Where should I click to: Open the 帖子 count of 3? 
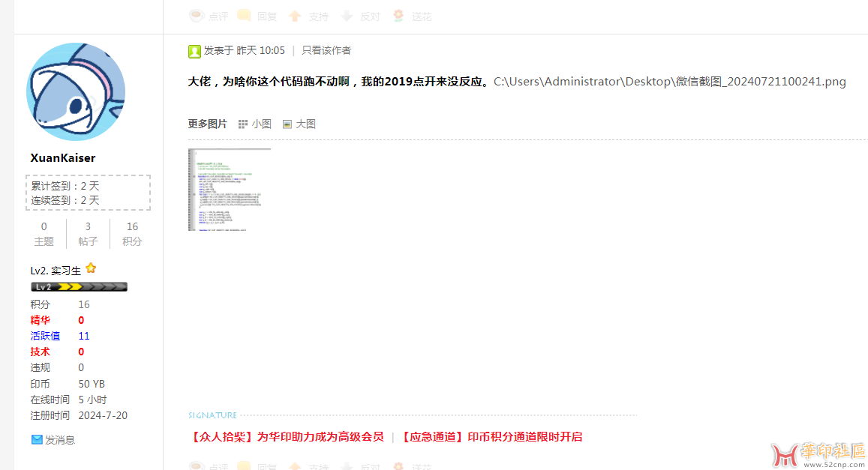click(88, 226)
